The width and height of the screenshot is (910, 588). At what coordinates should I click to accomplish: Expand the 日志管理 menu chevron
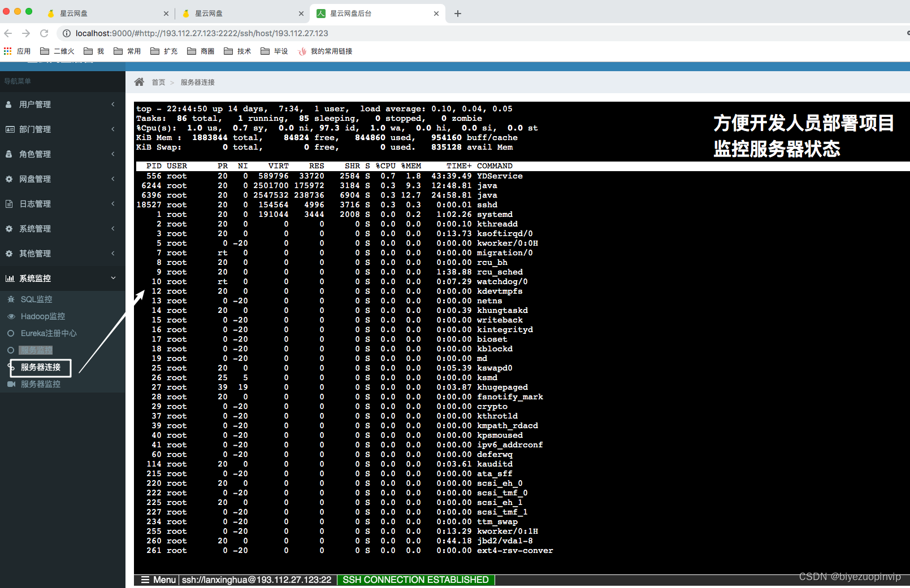click(x=113, y=204)
